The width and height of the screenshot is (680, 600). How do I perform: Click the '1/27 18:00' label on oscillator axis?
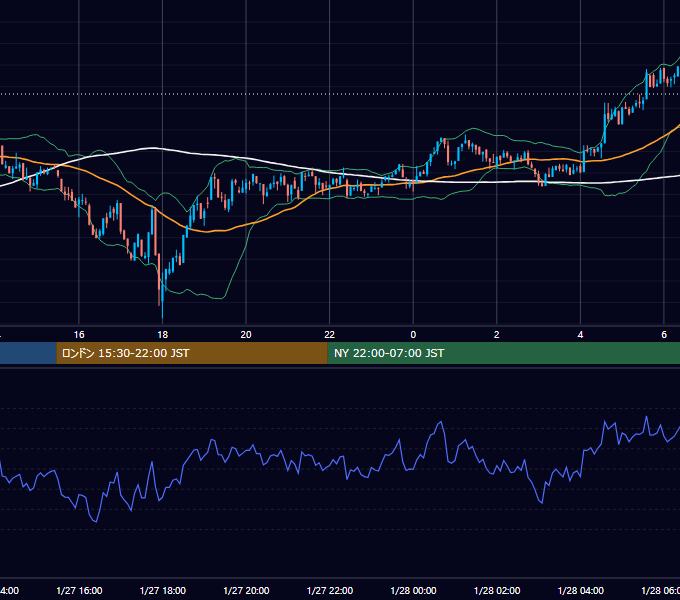[x=163, y=590]
